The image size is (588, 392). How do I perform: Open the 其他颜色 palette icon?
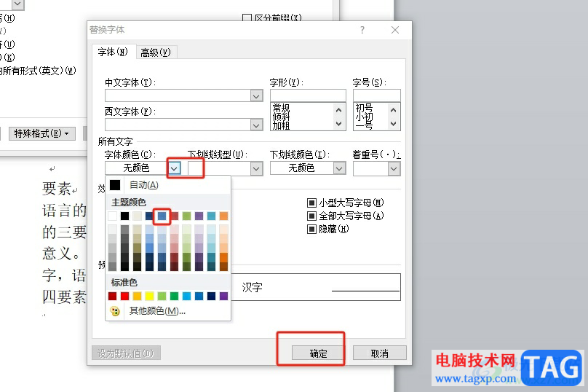pos(115,311)
